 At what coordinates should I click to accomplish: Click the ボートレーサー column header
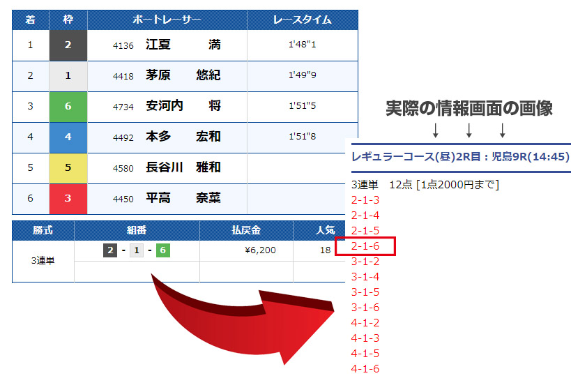coord(167,20)
